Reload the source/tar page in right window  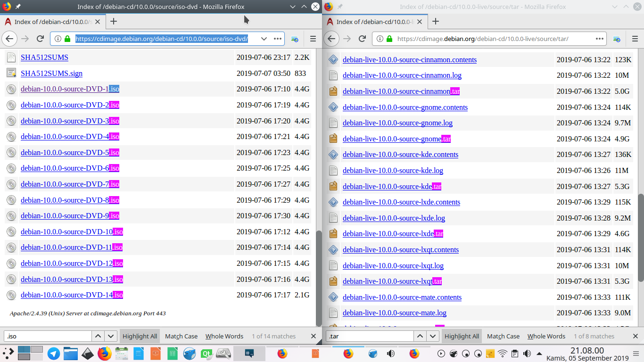362,39
